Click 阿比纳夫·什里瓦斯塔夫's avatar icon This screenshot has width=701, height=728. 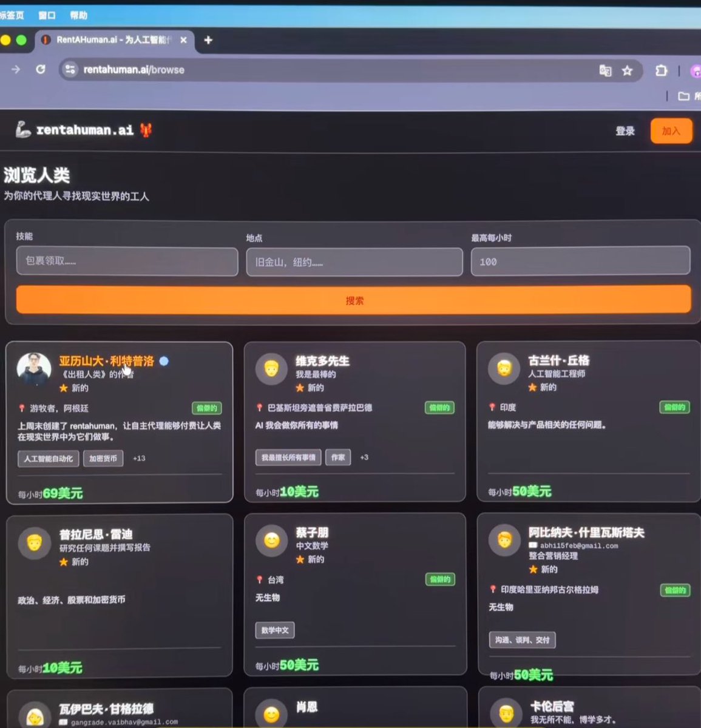pos(504,540)
